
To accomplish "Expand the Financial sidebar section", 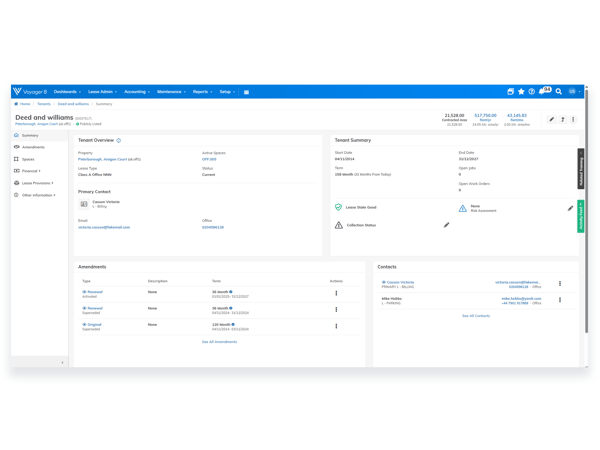I will click(x=28, y=171).
